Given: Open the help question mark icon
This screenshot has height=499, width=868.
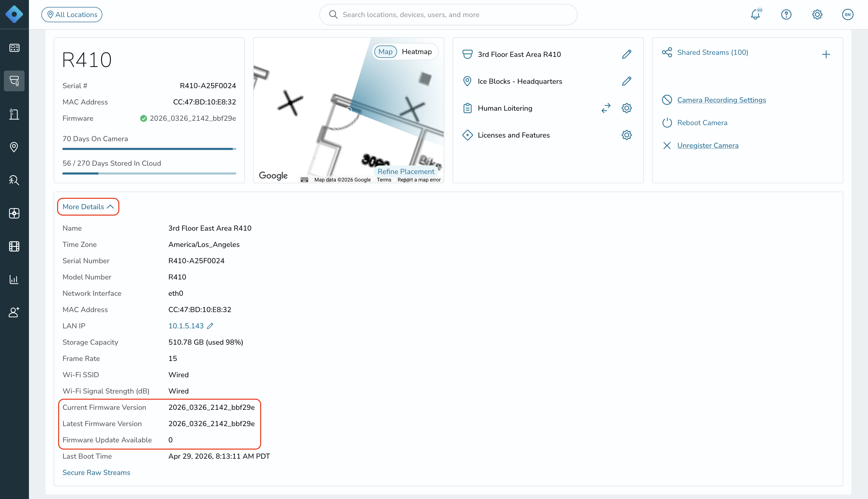Looking at the screenshot, I should (x=786, y=14).
